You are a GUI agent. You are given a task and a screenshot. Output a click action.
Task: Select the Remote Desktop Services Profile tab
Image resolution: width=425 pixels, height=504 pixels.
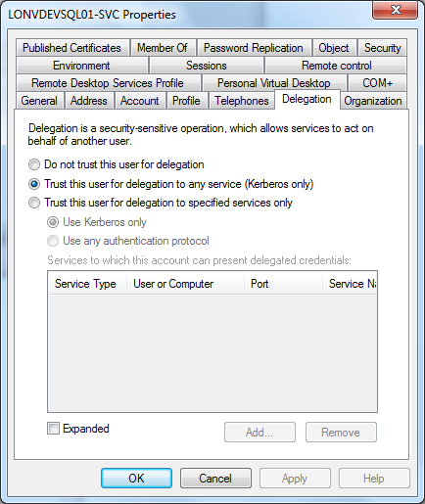click(108, 83)
